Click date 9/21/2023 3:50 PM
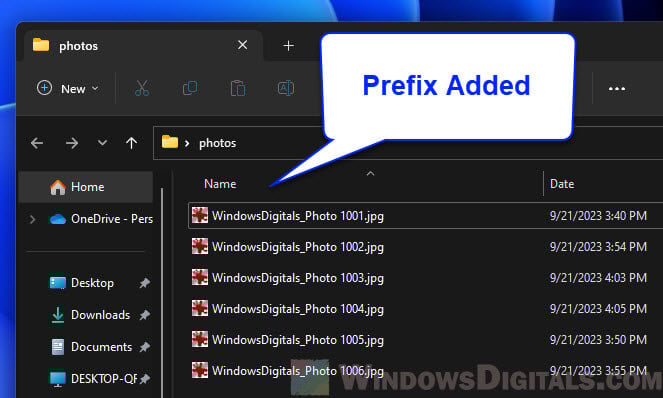The width and height of the screenshot is (663, 398). point(598,340)
